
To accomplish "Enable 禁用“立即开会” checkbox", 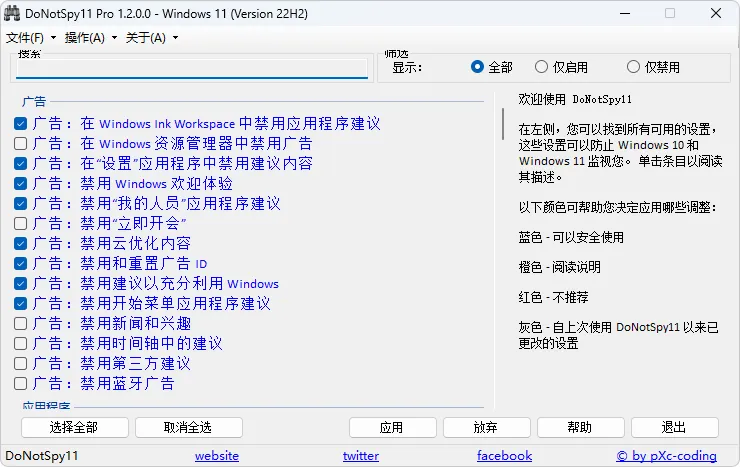I will [20, 224].
